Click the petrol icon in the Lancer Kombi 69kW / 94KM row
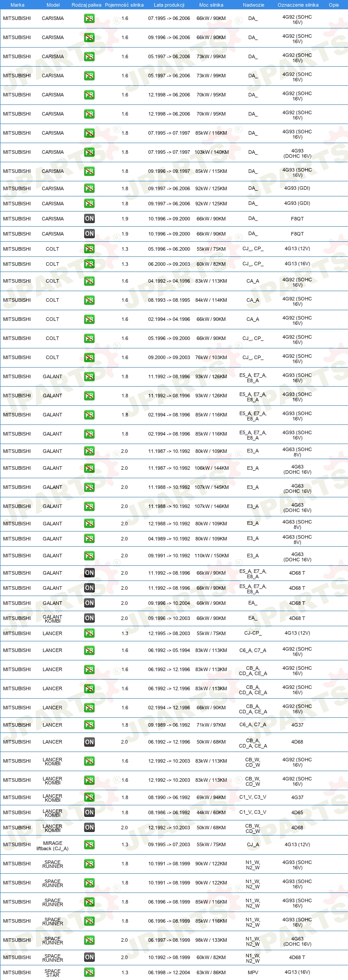Screen dimensions: 348x980 [89, 797]
